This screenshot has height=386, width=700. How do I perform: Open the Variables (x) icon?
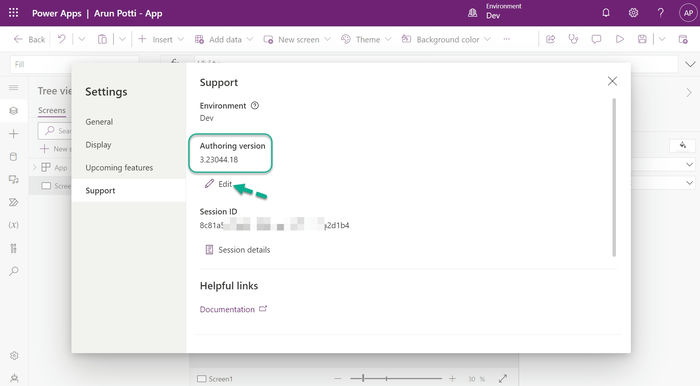(14, 225)
